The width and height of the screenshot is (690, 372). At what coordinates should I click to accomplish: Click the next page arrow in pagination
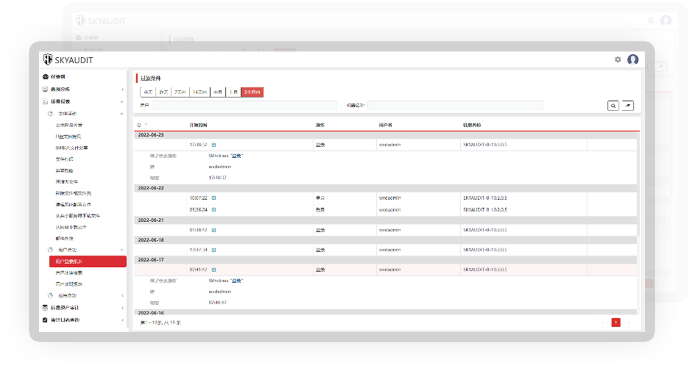click(x=629, y=323)
